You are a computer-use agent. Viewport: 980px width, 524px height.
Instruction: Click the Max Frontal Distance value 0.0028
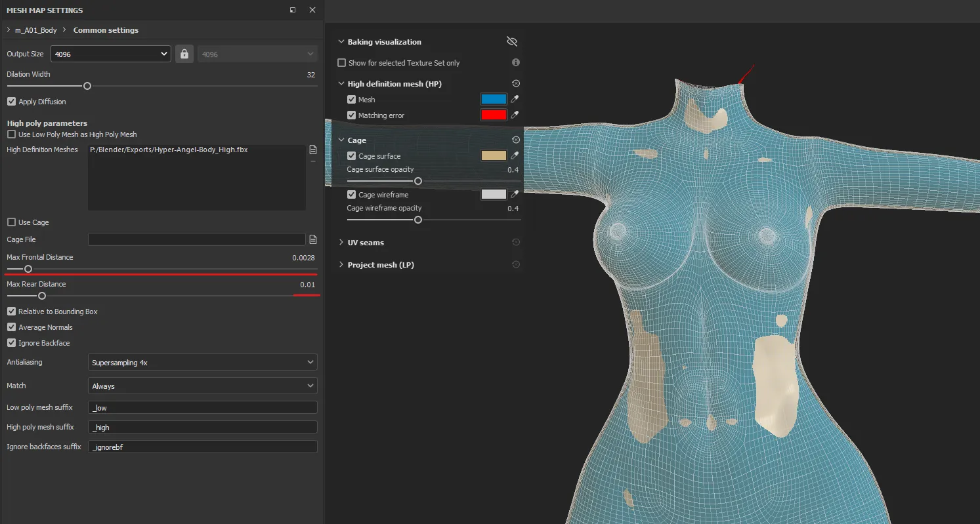coord(303,258)
